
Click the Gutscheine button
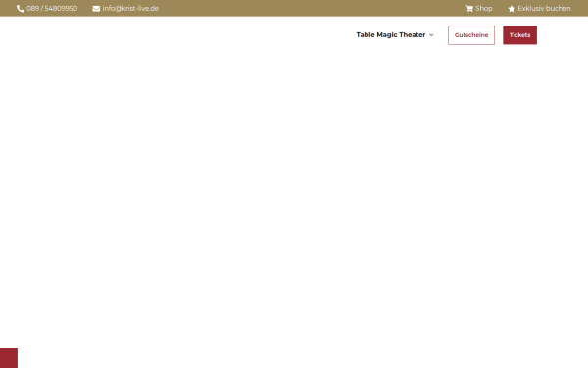point(471,35)
